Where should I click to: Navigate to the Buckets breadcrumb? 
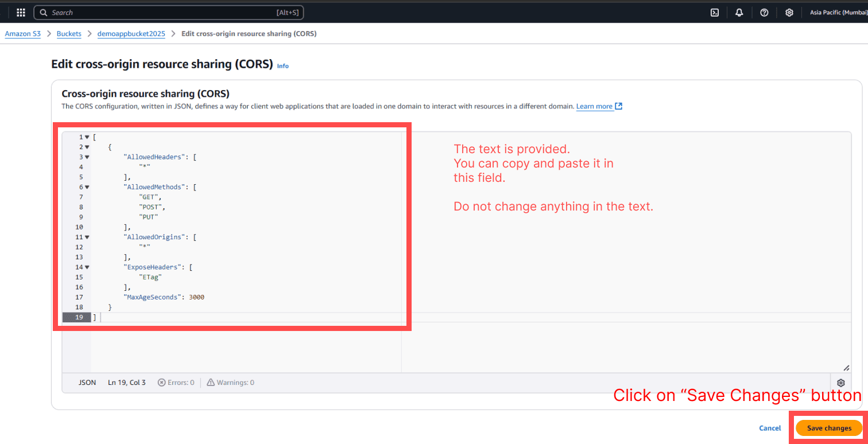[x=69, y=34]
